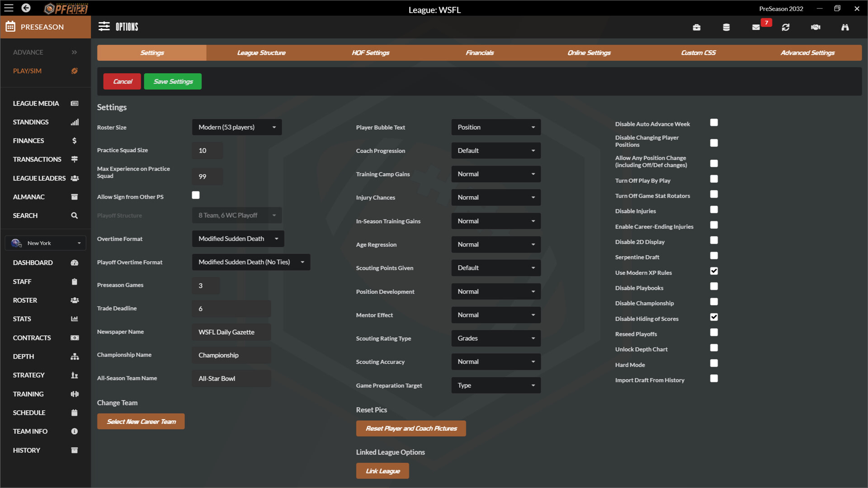Click the briefcase icon in the top toolbar
The width and height of the screenshot is (868, 488).
(697, 27)
